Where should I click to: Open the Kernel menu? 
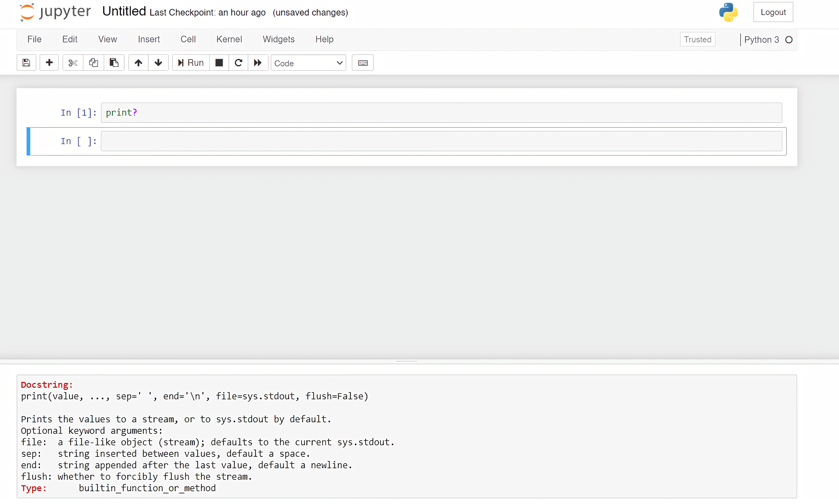[229, 39]
